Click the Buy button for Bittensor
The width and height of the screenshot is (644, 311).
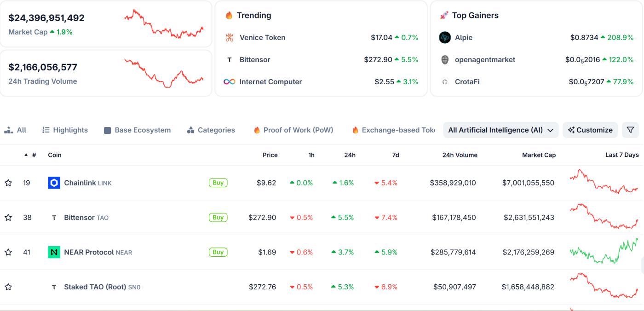point(218,218)
